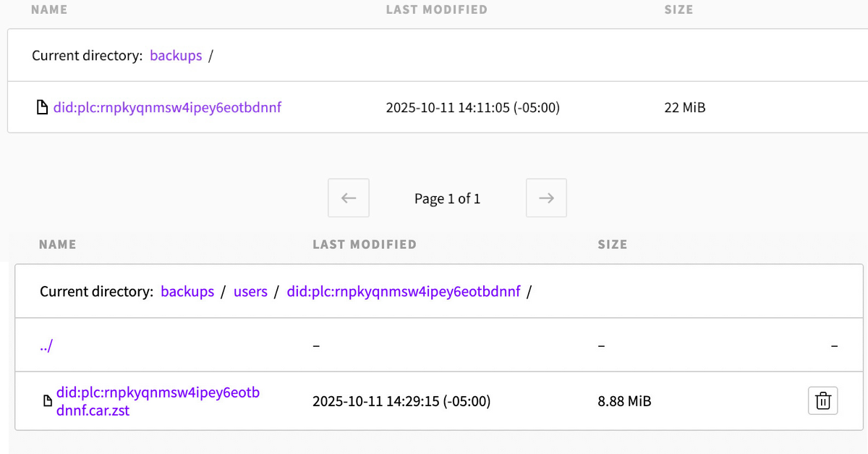Sort by SIZE header above 8.88 MiB listing
Image resolution: width=868 pixels, height=454 pixels.
(612, 245)
